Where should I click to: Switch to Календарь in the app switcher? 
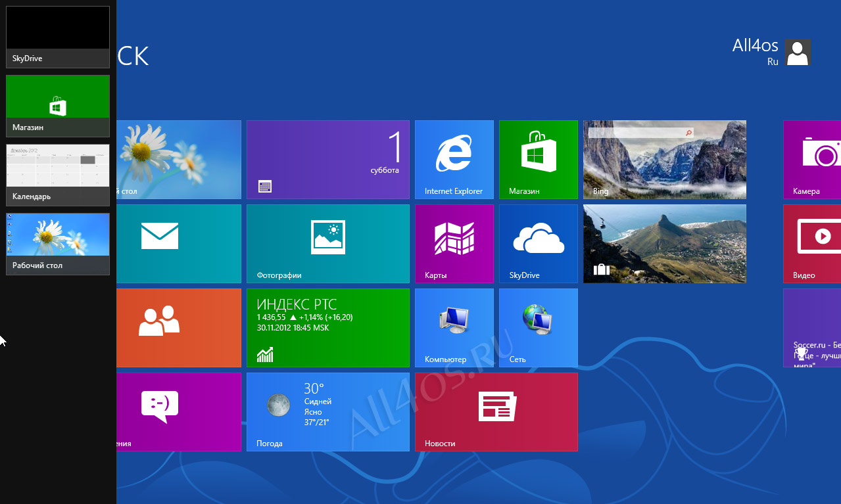58,175
